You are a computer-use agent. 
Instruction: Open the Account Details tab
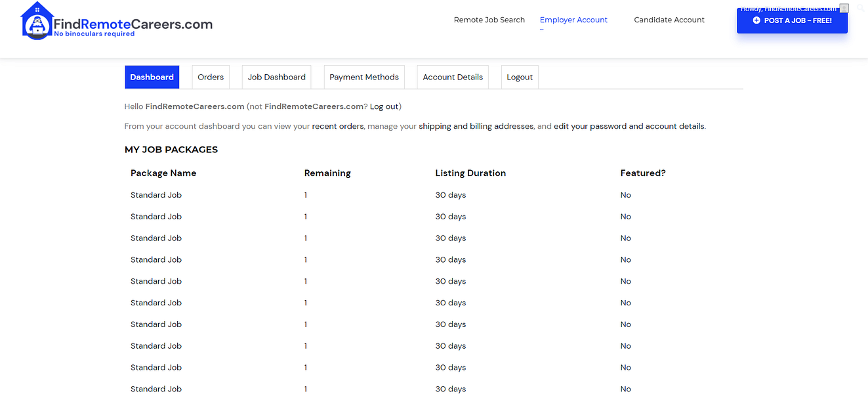point(453,77)
